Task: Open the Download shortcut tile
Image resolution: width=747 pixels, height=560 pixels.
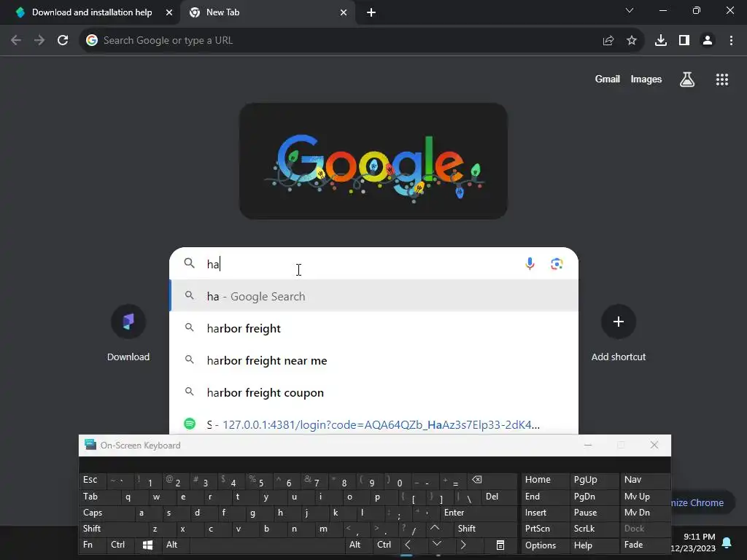Action: [x=128, y=333]
